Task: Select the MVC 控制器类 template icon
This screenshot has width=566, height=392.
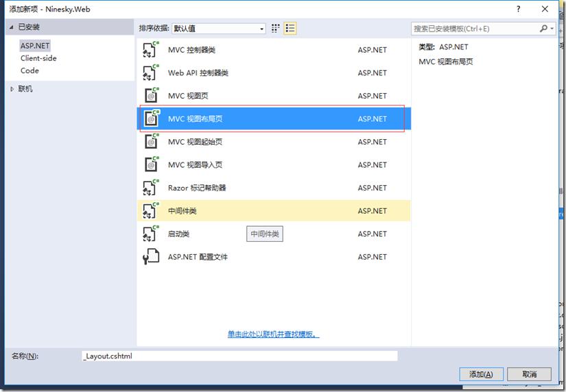Action: coord(151,50)
